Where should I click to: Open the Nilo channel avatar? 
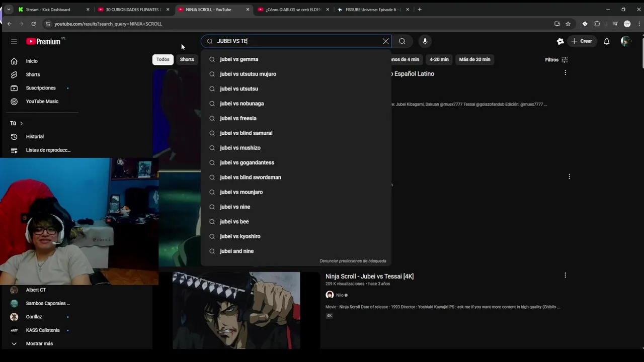(x=330, y=295)
